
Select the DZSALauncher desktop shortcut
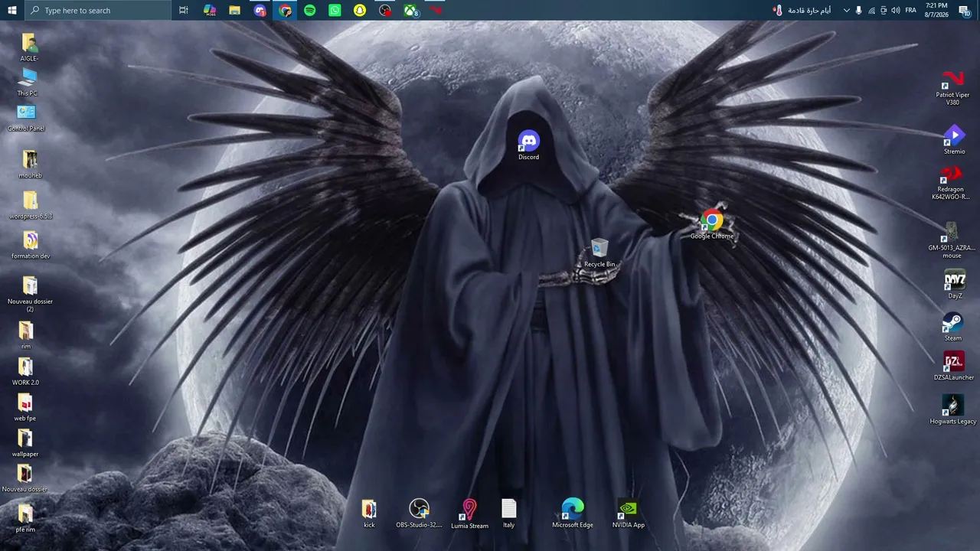954,367
